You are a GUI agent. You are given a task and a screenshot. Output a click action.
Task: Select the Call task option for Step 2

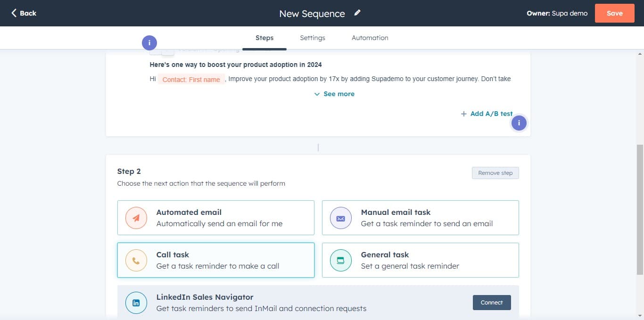click(215, 260)
